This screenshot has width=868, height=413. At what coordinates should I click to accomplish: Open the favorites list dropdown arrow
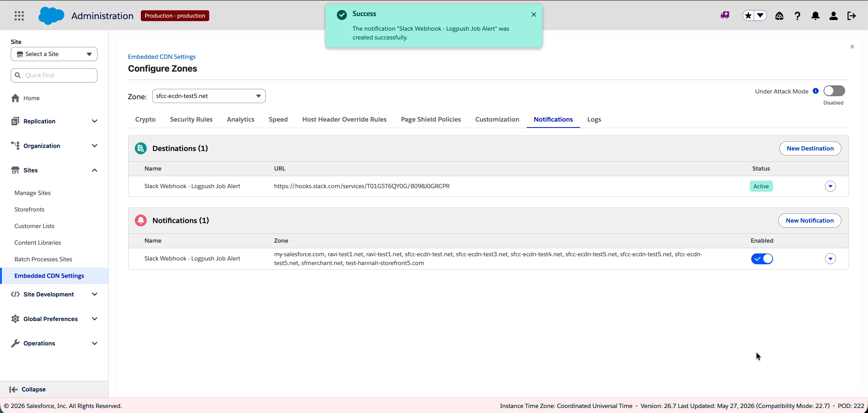pyautogui.click(x=760, y=16)
